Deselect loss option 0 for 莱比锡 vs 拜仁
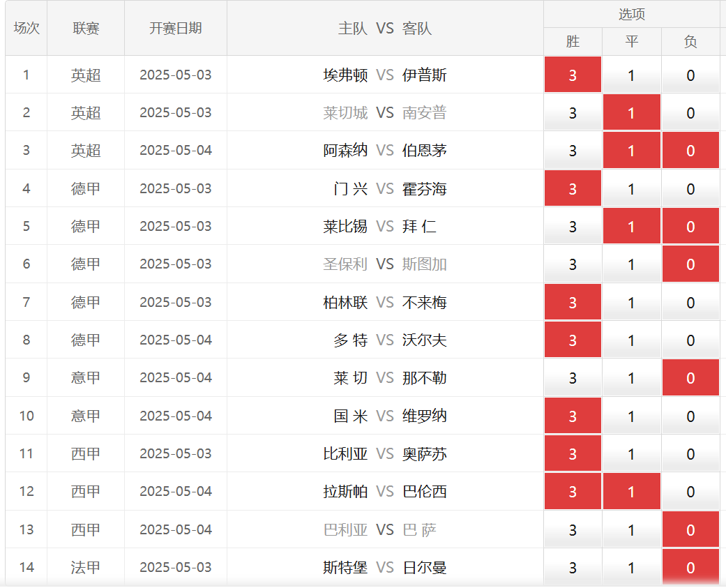The height and width of the screenshot is (588, 726). coord(690,226)
